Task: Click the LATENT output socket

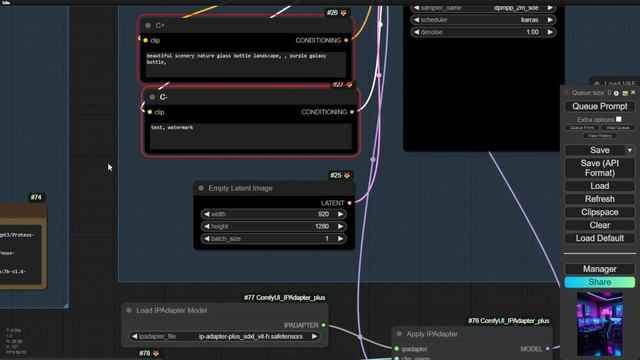Action: (x=349, y=203)
